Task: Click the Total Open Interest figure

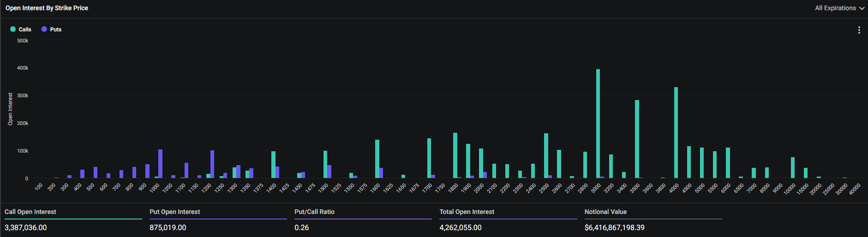Action: point(461,227)
